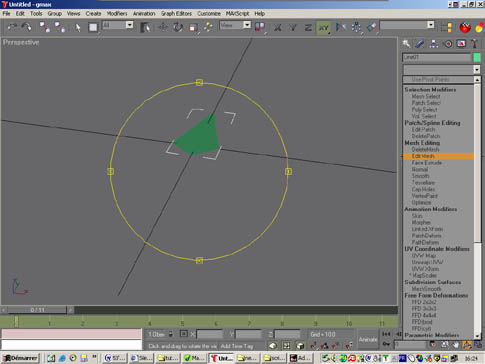This screenshot has width=485, height=364.
Task: Choose the Edit Mesh modifier
Action: 438,156
